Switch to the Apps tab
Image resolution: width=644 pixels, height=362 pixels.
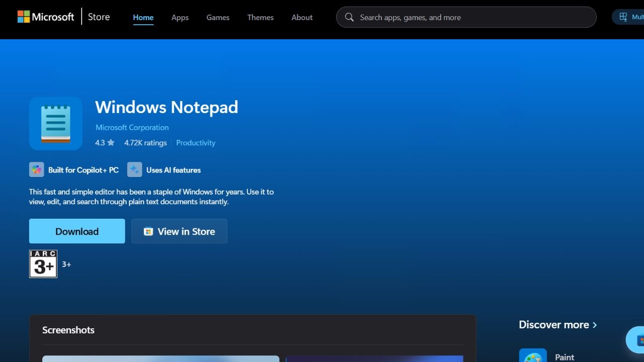click(x=180, y=17)
